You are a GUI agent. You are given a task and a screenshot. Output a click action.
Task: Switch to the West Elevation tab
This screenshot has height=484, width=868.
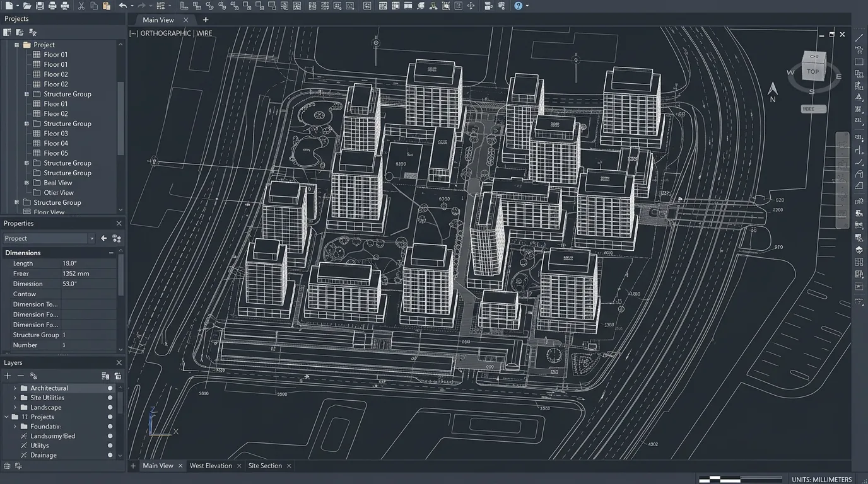(x=211, y=466)
